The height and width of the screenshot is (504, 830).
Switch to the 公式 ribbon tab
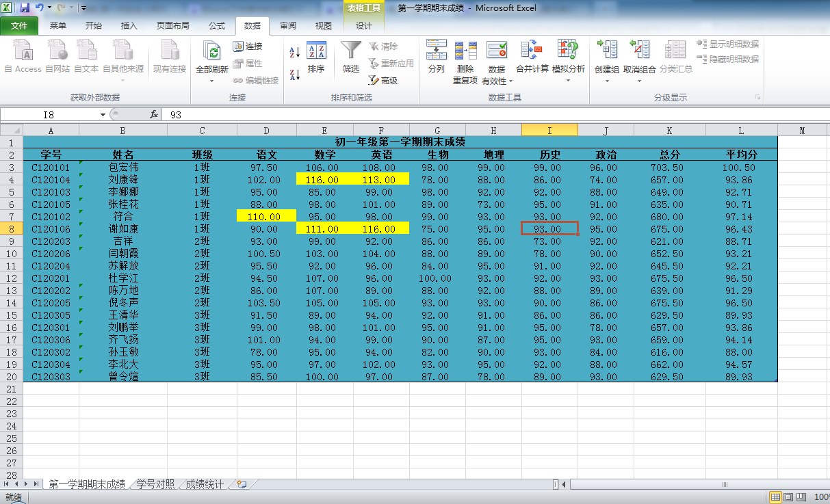point(217,26)
